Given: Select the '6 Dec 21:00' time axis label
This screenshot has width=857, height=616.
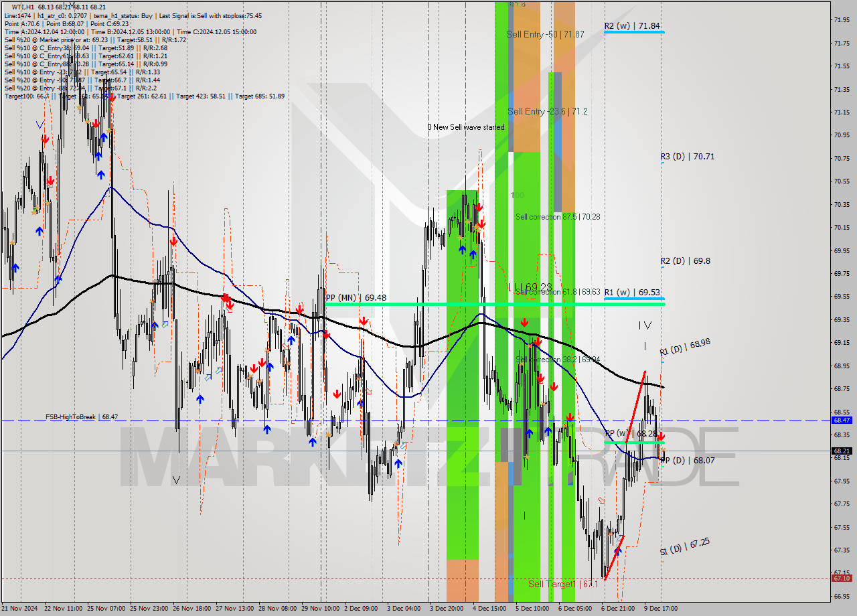Looking at the screenshot, I should pyautogui.click(x=618, y=609).
